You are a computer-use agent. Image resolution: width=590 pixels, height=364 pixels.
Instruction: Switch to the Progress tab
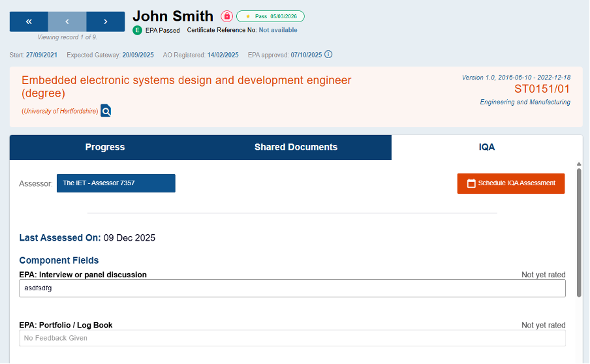click(105, 147)
